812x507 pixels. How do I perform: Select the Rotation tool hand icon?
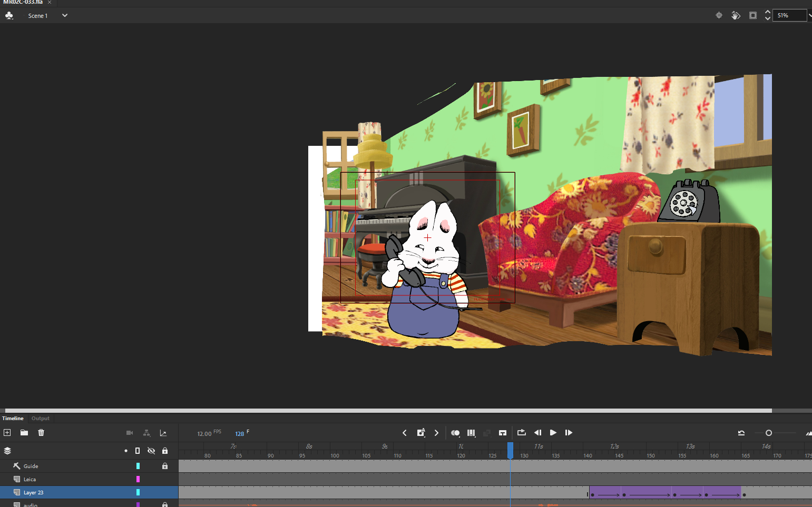click(736, 15)
